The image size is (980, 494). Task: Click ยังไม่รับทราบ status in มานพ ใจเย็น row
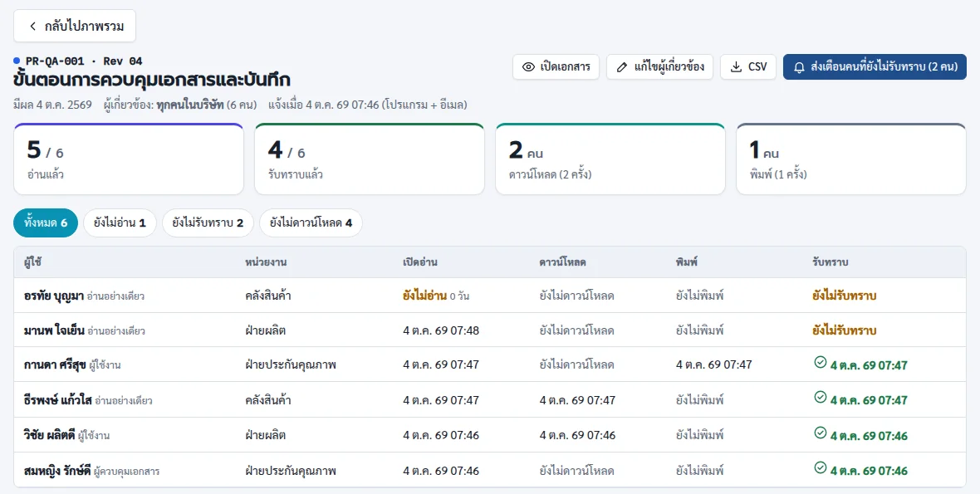pyautogui.click(x=845, y=330)
